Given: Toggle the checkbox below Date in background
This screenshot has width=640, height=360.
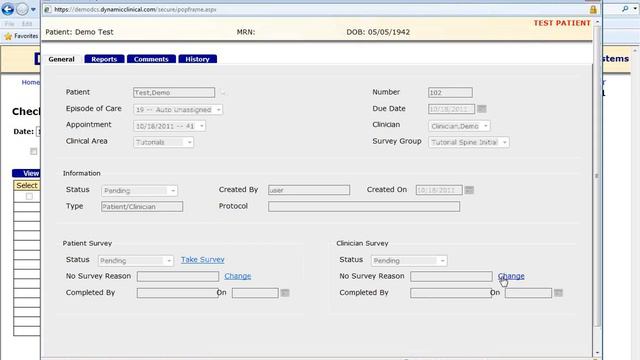Looking at the screenshot, I should (x=33, y=151).
